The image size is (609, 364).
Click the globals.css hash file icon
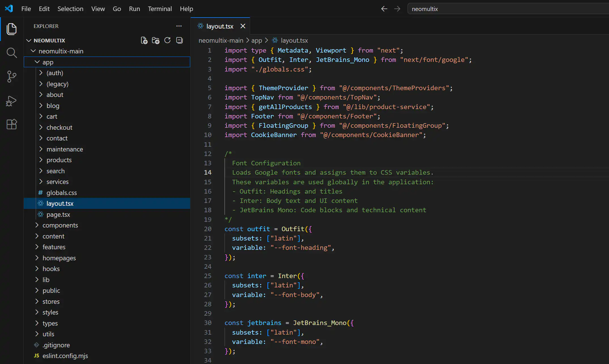click(x=40, y=193)
